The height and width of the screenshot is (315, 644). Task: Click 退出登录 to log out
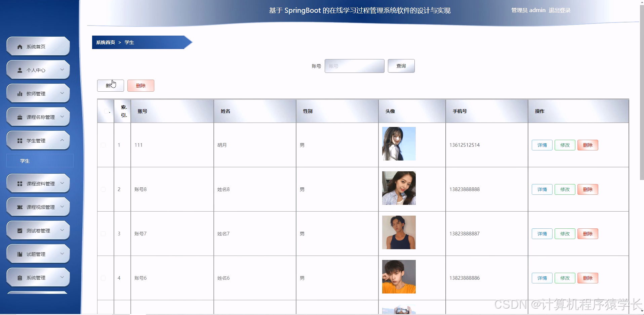560,10
